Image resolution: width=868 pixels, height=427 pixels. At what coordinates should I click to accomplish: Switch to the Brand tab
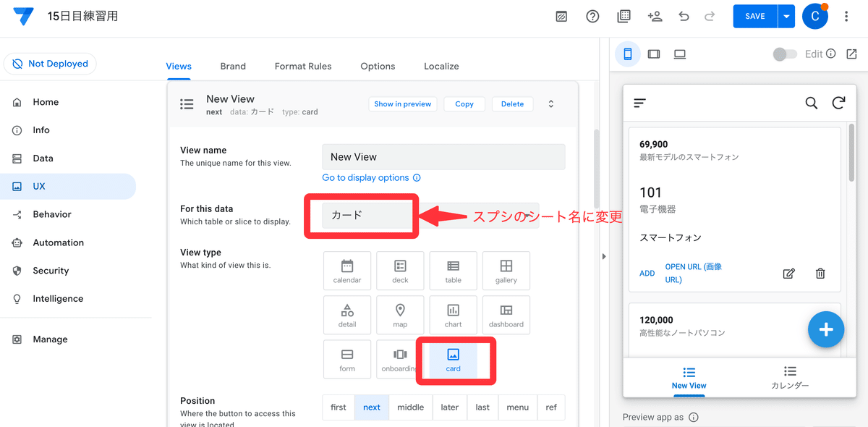233,66
